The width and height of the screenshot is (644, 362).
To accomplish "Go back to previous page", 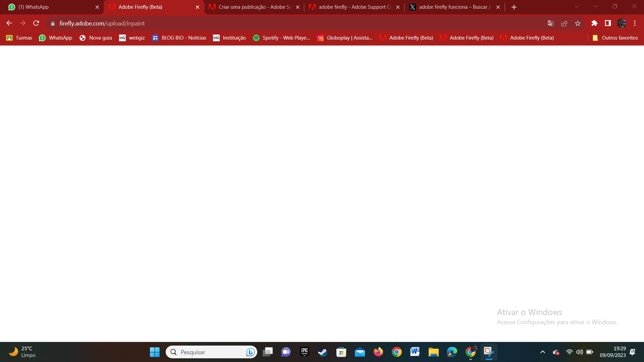I will click(9, 23).
